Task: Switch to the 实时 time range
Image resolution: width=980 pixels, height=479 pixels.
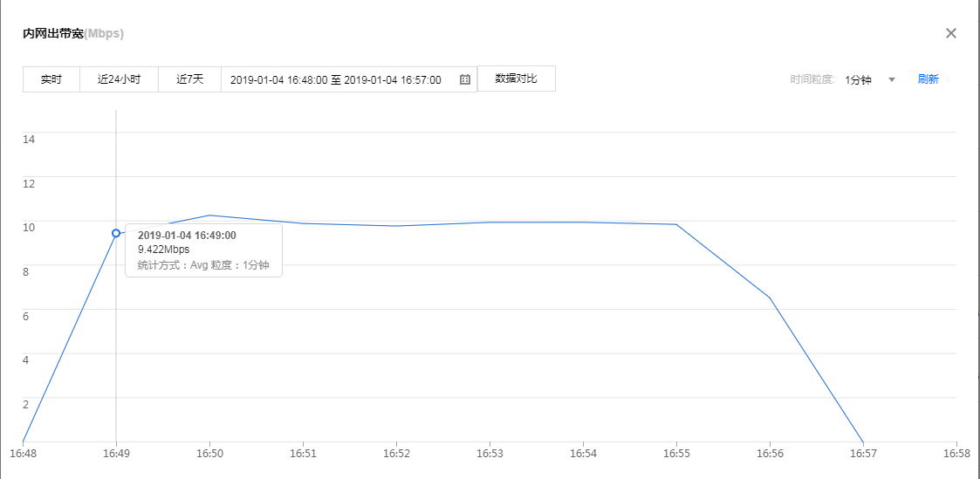Action: coord(51,79)
